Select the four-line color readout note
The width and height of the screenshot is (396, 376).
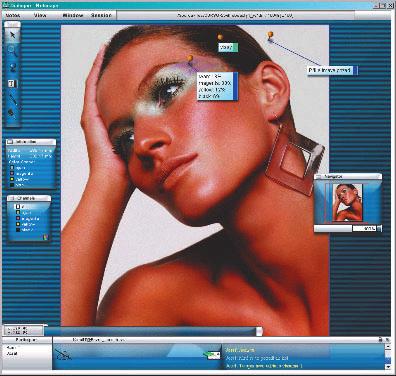coord(217,86)
